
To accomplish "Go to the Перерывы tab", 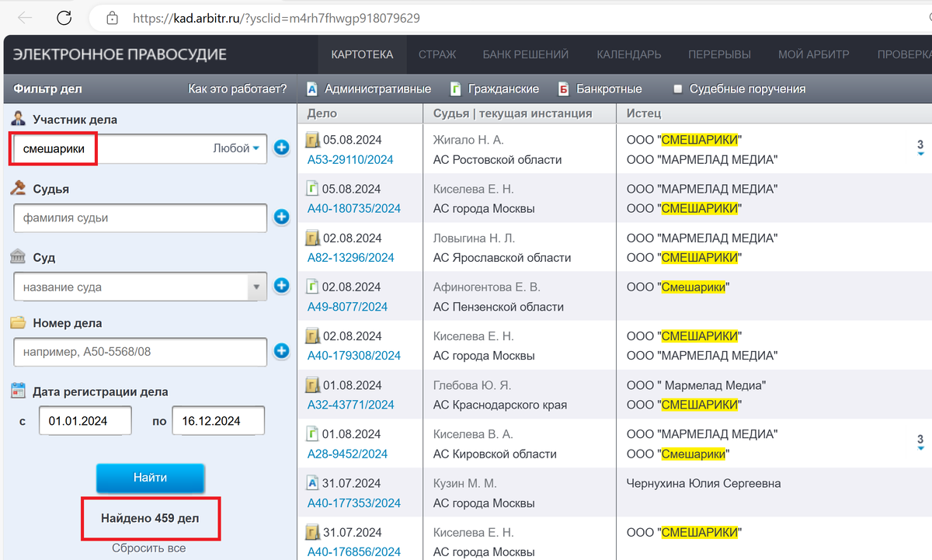I will (x=719, y=54).
